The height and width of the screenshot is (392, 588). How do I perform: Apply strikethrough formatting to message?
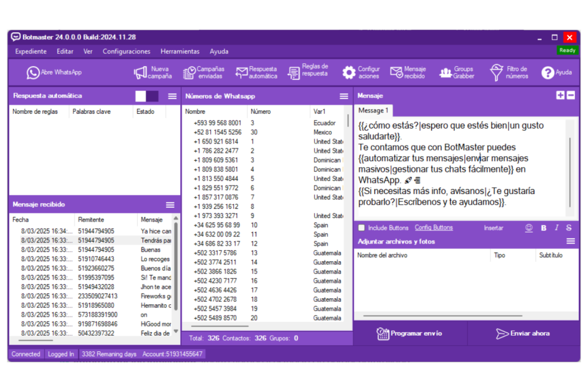(x=569, y=228)
